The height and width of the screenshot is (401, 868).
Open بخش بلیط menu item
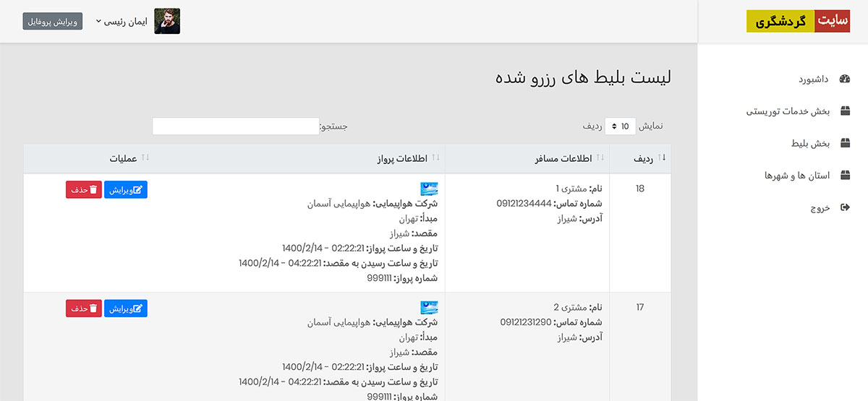(809, 144)
